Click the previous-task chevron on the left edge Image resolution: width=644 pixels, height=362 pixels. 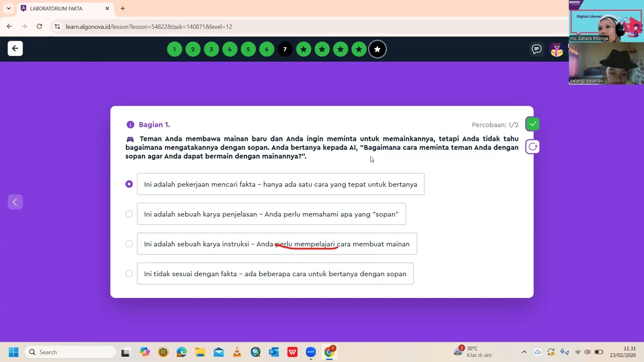[15, 202]
